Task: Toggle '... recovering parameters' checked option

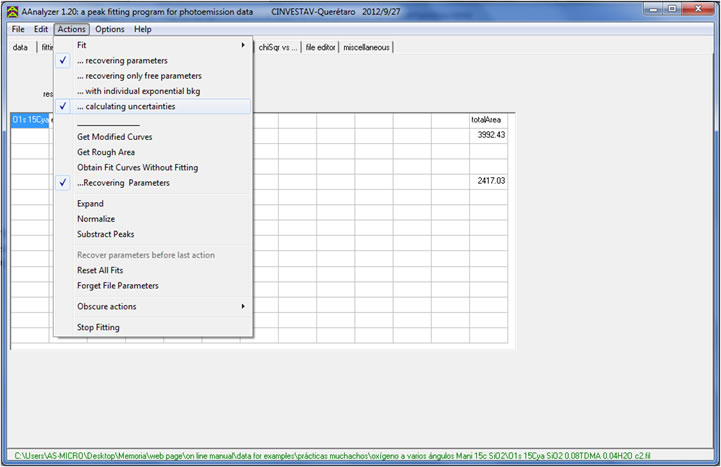Action: coord(124,61)
